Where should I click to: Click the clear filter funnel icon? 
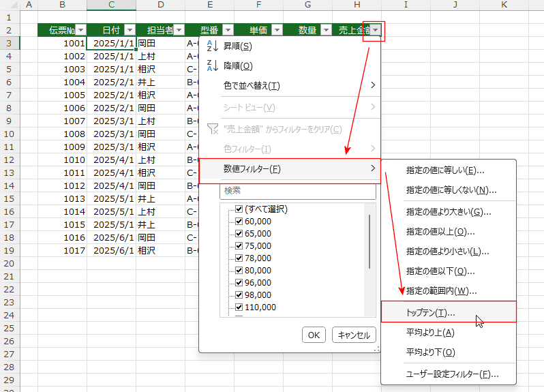[x=212, y=130]
